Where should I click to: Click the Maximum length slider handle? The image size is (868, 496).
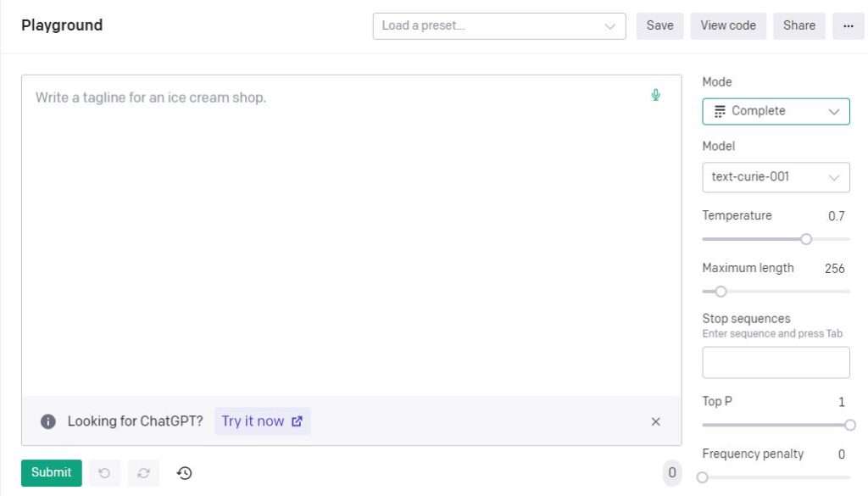tap(721, 291)
